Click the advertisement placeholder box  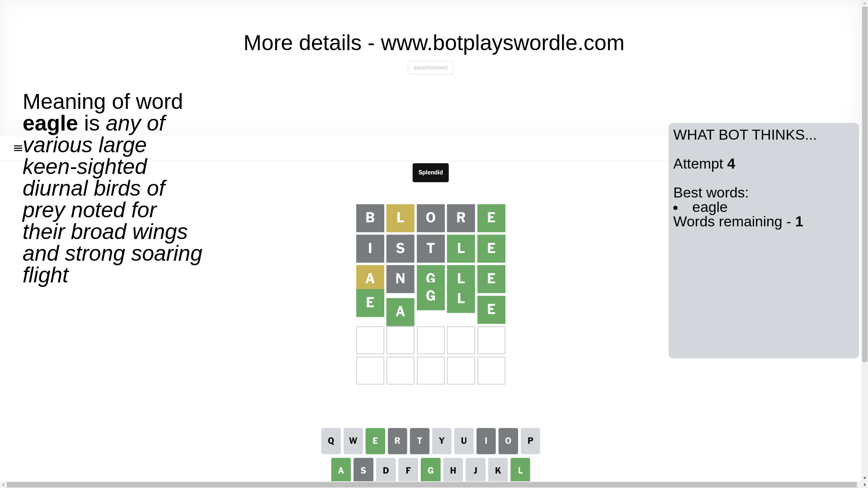tap(430, 68)
